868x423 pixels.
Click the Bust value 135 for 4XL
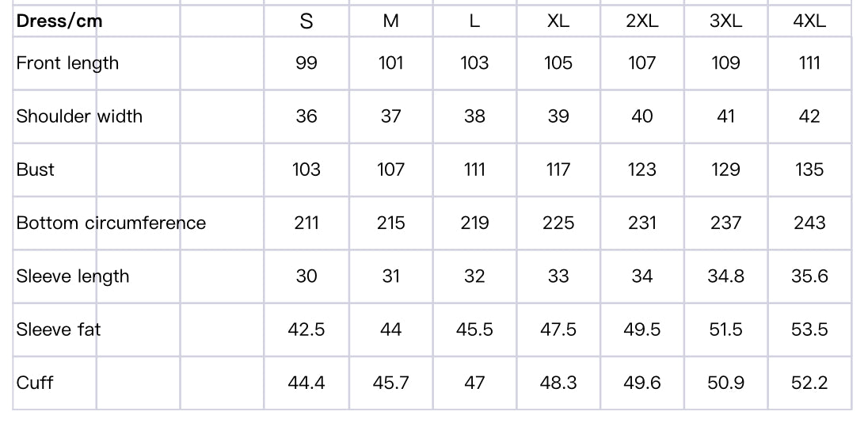[809, 170]
